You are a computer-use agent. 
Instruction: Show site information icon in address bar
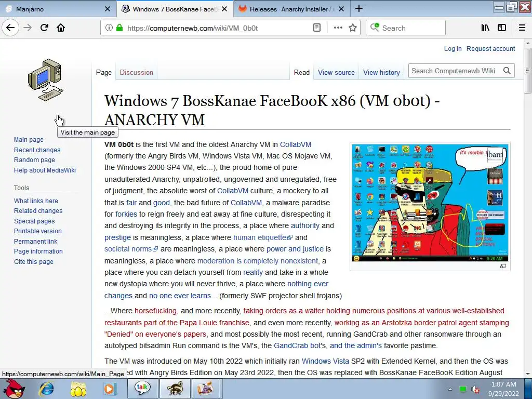[x=109, y=28]
